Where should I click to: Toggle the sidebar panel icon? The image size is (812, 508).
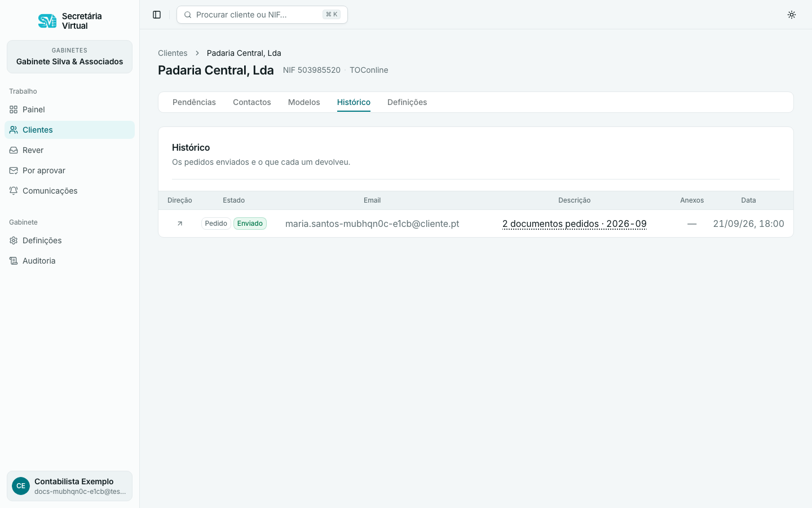tap(157, 15)
